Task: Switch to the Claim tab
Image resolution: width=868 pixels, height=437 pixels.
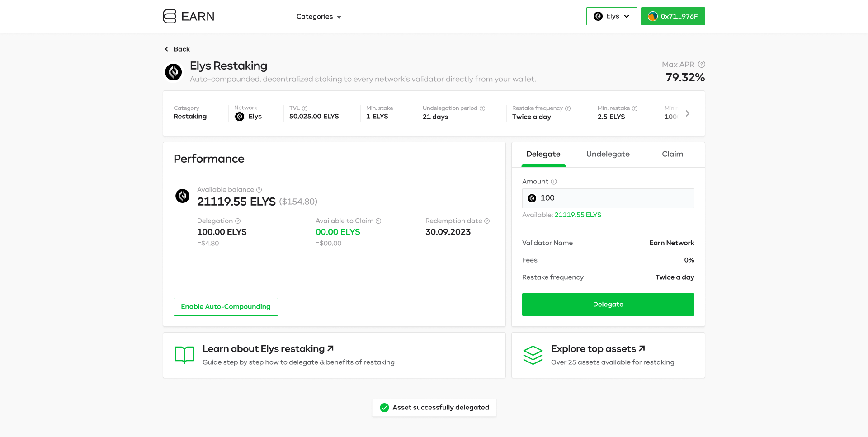Action: click(x=672, y=154)
